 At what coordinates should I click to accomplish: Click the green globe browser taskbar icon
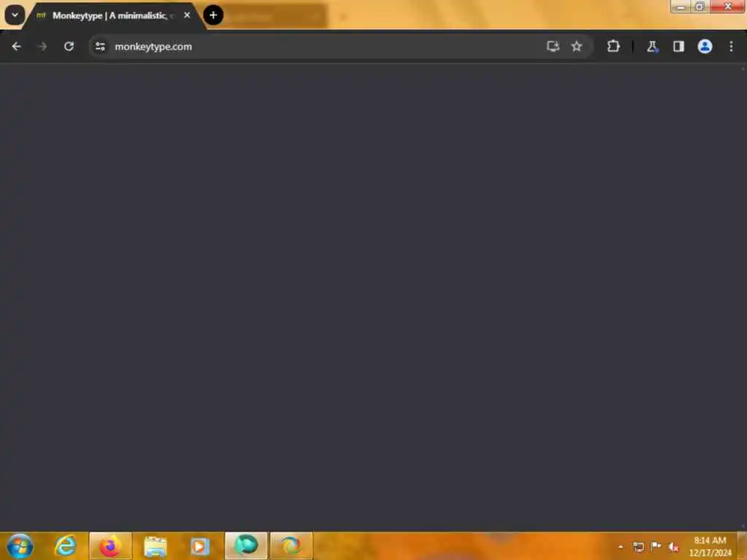tap(246, 545)
